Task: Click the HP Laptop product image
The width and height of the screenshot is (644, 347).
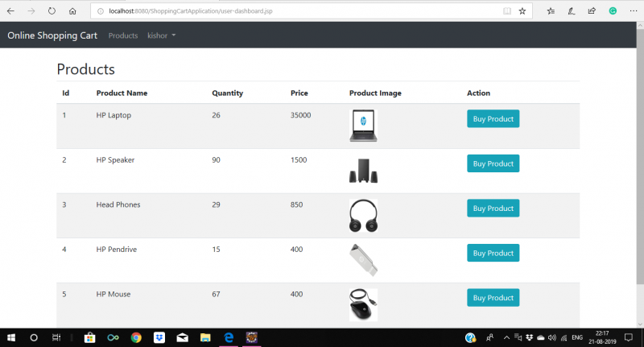Action: point(363,126)
